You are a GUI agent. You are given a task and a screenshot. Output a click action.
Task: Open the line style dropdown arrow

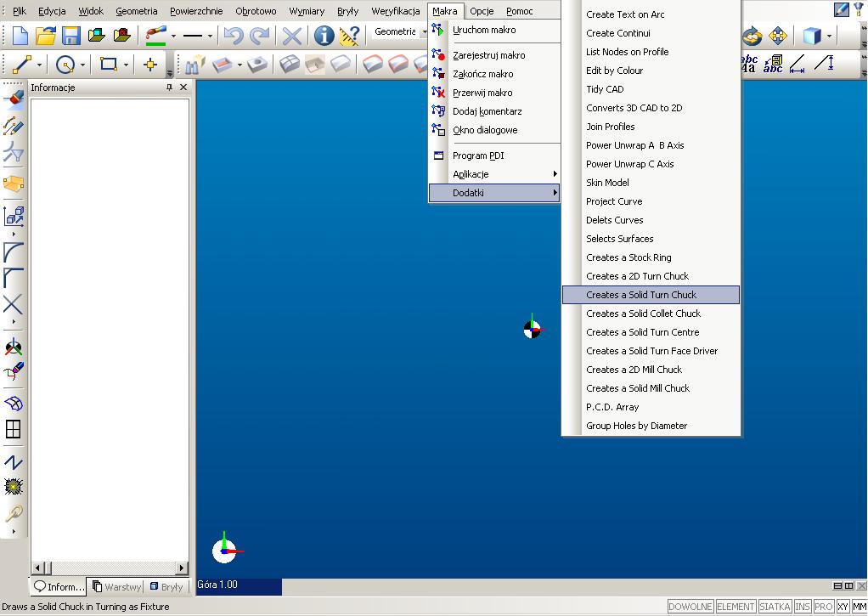click(x=210, y=36)
